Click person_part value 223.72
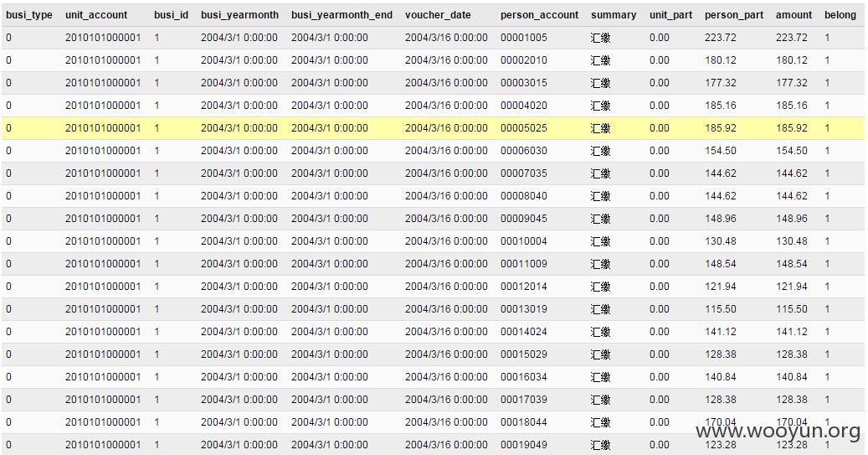The height and width of the screenshot is (455, 868). 721,38
